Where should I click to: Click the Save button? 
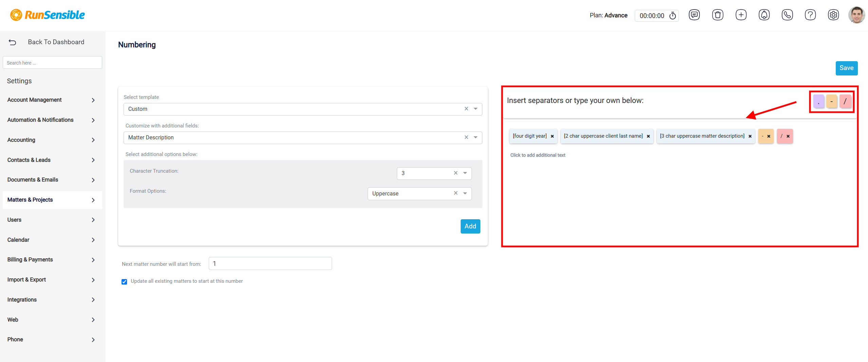coord(846,68)
